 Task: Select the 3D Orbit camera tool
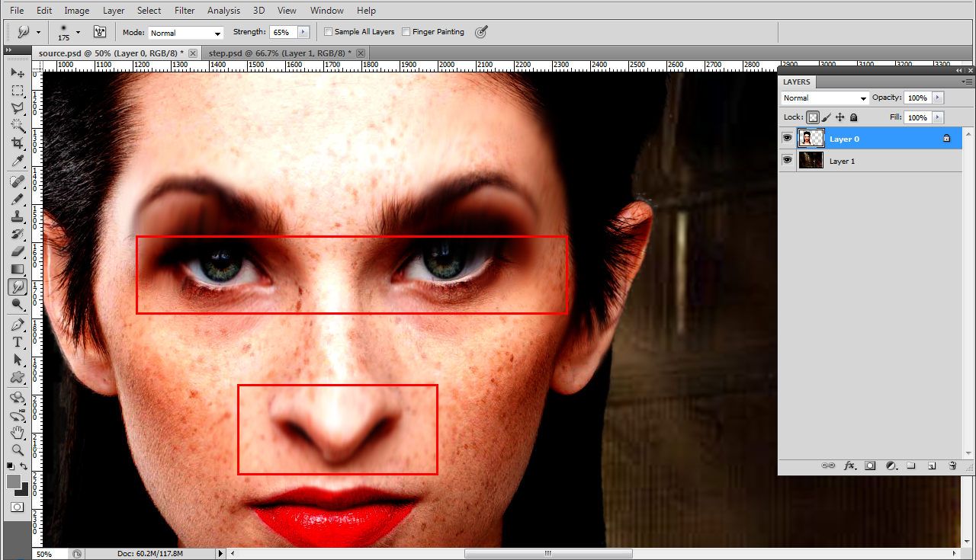pos(18,415)
